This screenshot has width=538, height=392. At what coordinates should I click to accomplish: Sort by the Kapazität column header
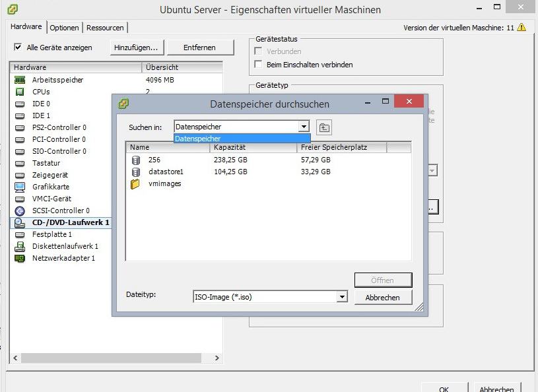point(253,147)
